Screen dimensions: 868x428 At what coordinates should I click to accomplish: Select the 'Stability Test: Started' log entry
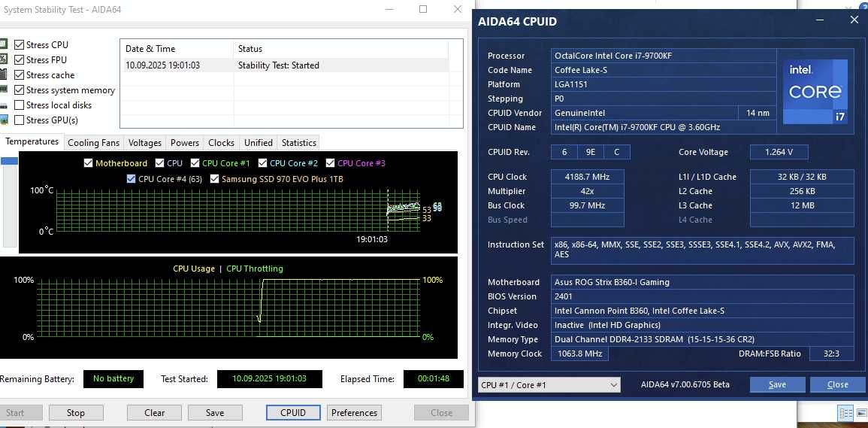(279, 65)
